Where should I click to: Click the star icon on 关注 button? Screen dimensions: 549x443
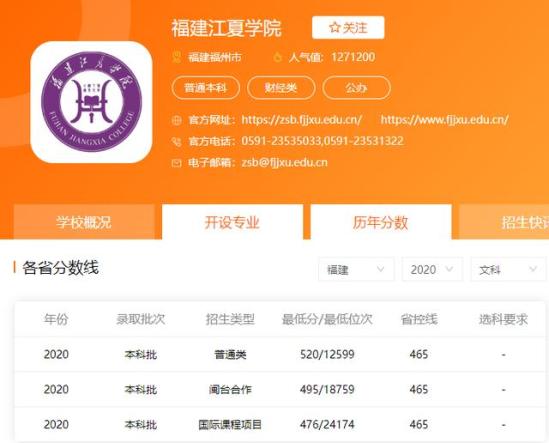pos(334,27)
